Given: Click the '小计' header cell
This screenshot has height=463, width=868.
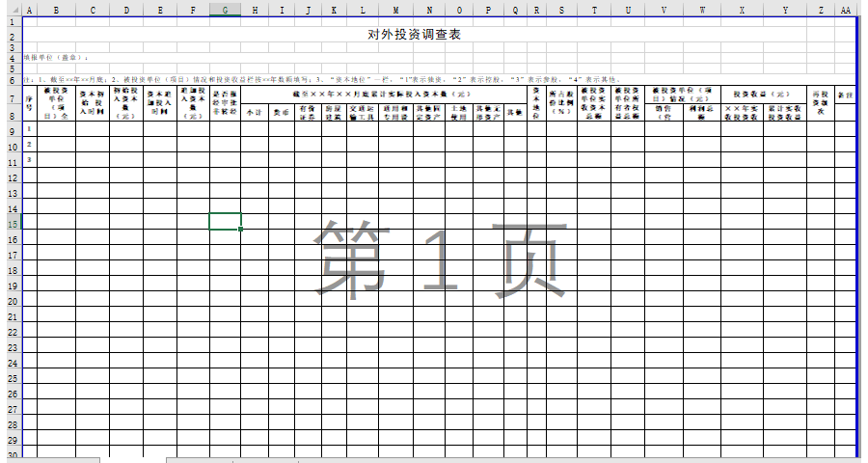Looking at the screenshot, I should coord(255,112).
